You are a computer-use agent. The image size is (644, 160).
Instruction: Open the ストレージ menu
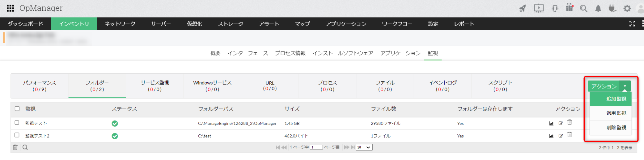point(231,24)
